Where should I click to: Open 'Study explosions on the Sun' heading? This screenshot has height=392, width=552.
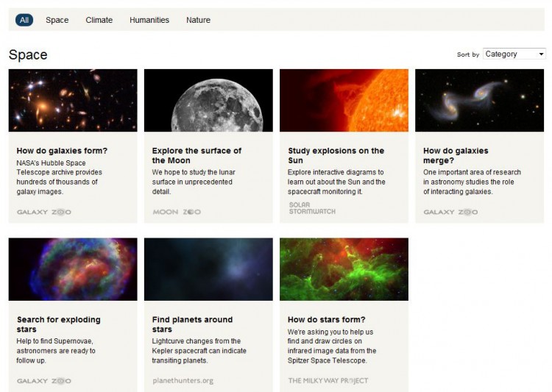point(336,155)
